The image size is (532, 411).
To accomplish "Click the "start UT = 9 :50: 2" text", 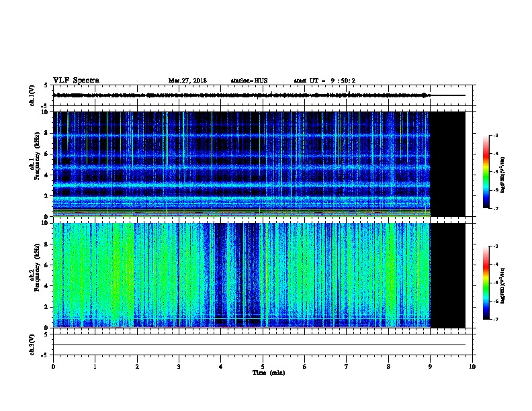I will coord(324,81).
